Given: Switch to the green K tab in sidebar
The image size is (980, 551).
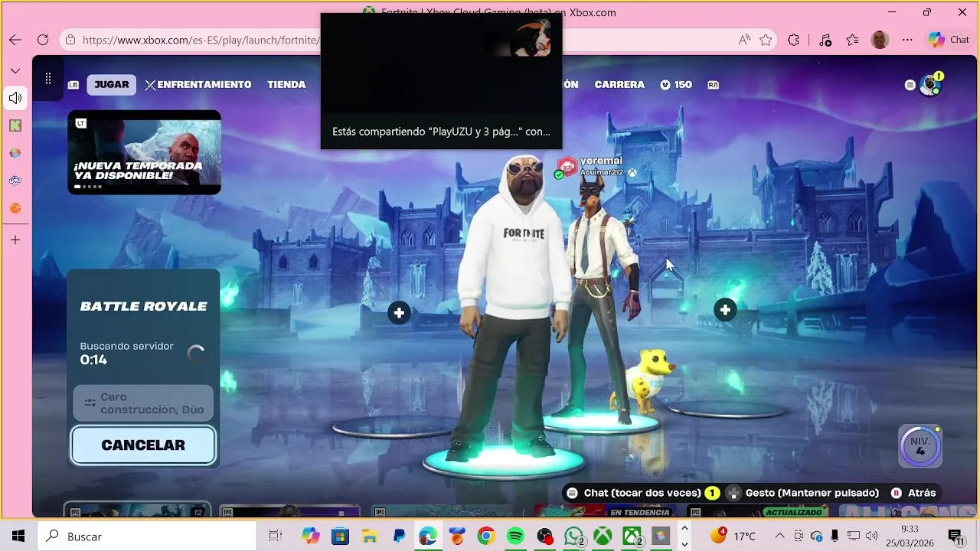Looking at the screenshot, I should (x=15, y=126).
